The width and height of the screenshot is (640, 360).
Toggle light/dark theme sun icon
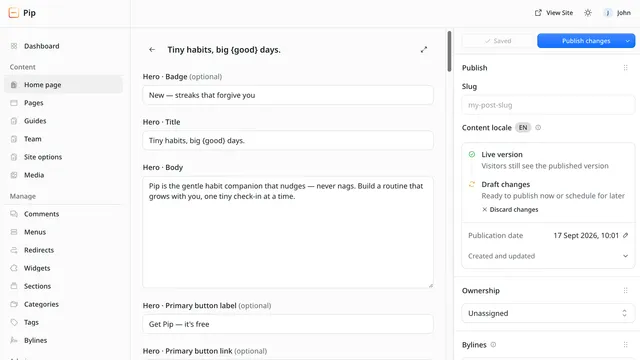pyautogui.click(x=588, y=13)
